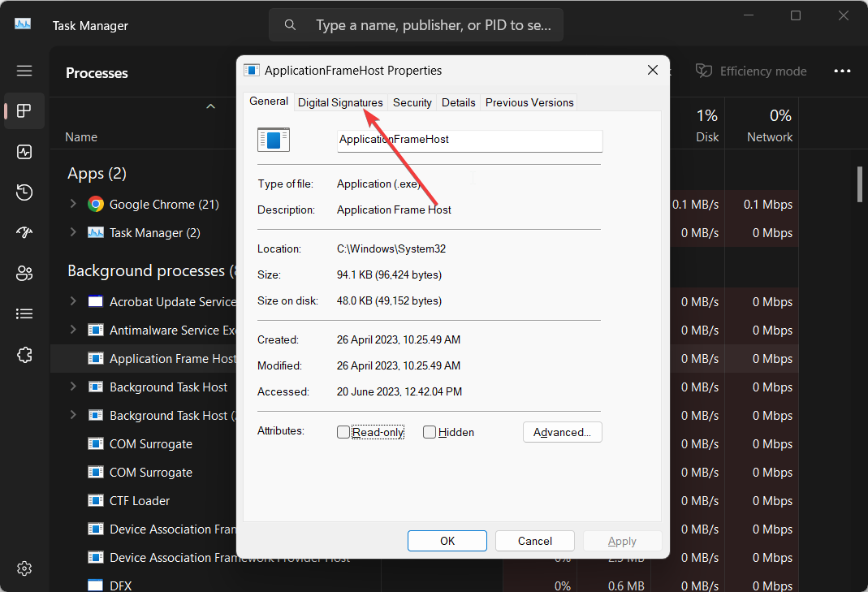Open the Services puzzle sidebar icon
This screenshot has width=868, height=592.
coord(24,354)
